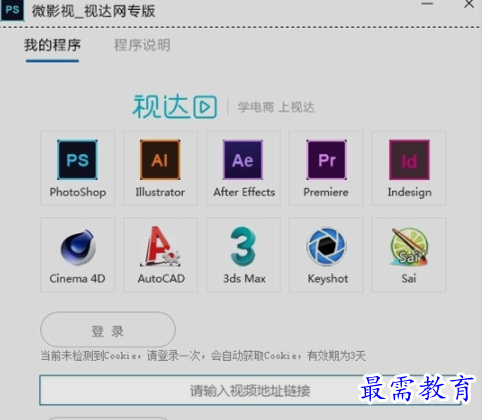Click the 登录 login button
The height and width of the screenshot is (420, 482).
pyautogui.click(x=108, y=330)
